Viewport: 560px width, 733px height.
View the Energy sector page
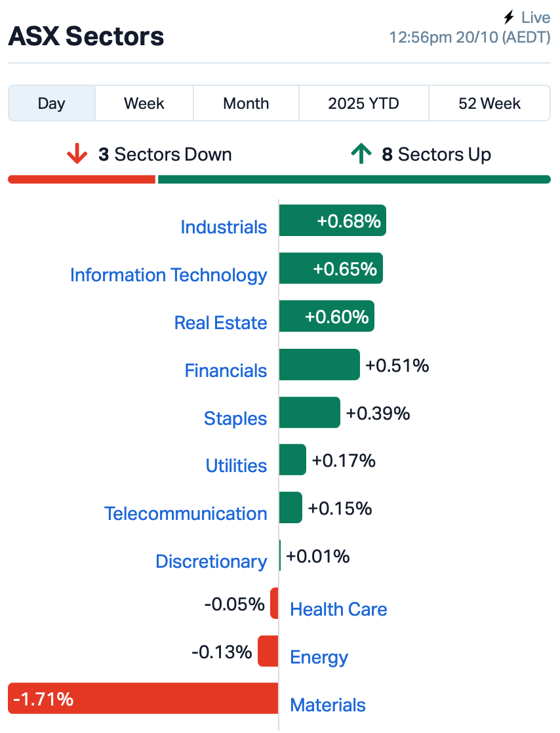319,657
